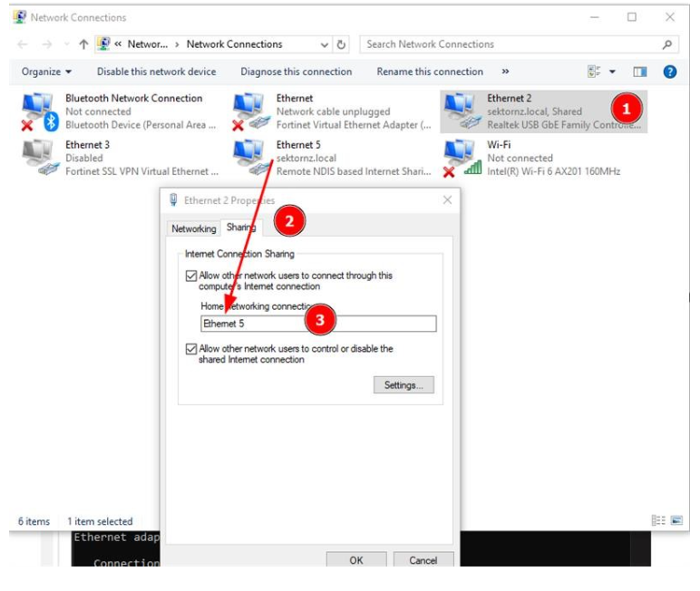Click the Network Connections breadcrumb

point(234,44)
